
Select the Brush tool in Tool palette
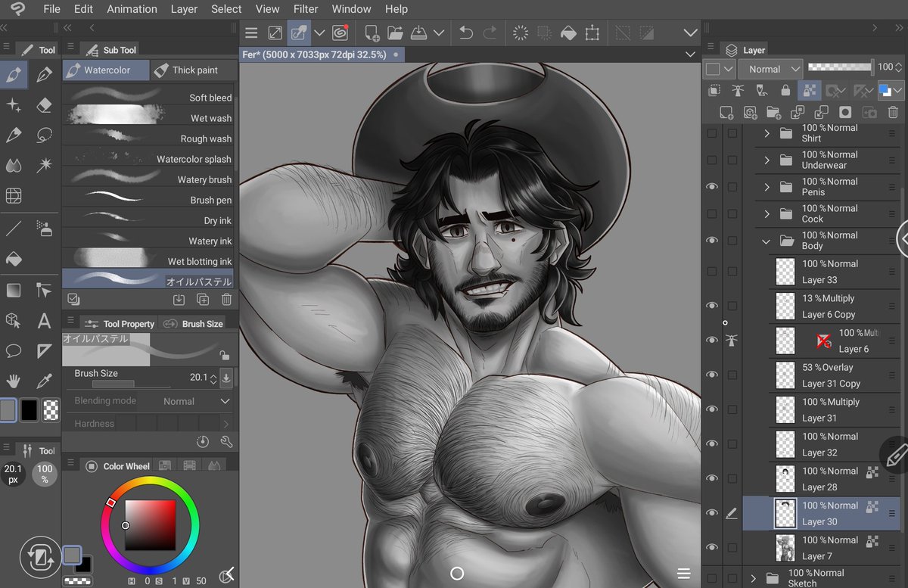pyautogui.click(x=14, y=74)
